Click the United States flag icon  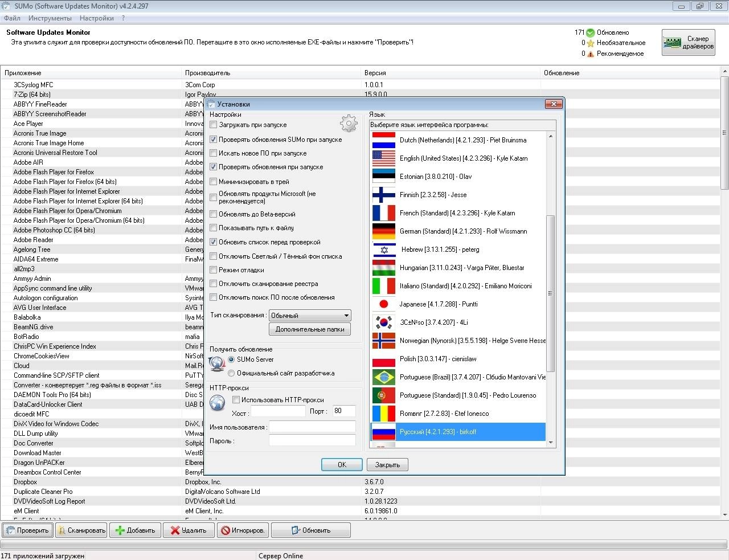(x=383, y=158)
